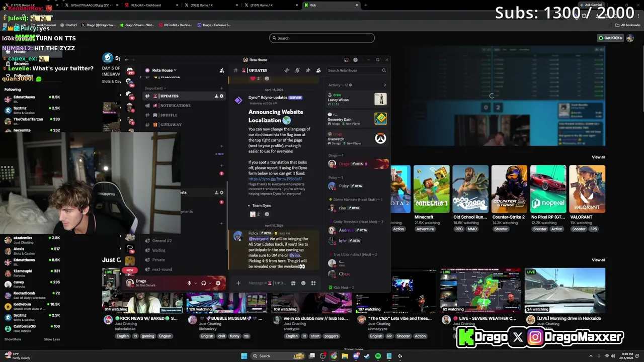Screen dimensions: 644x362
Task: Open Windows Start button
Action: (x=244, y=356)
